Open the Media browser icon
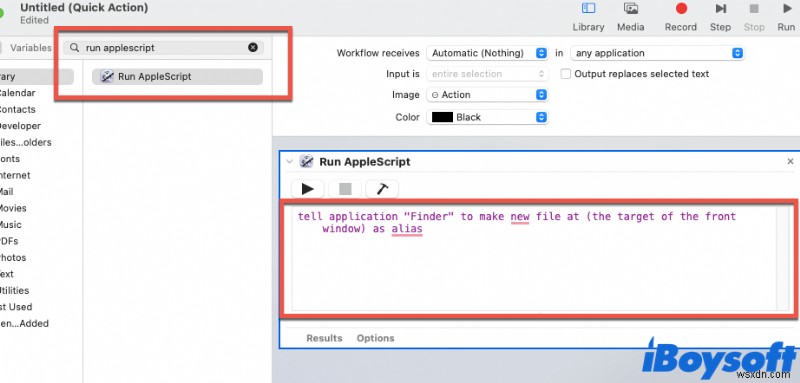 pyautogui.click(x=631, y=9)
